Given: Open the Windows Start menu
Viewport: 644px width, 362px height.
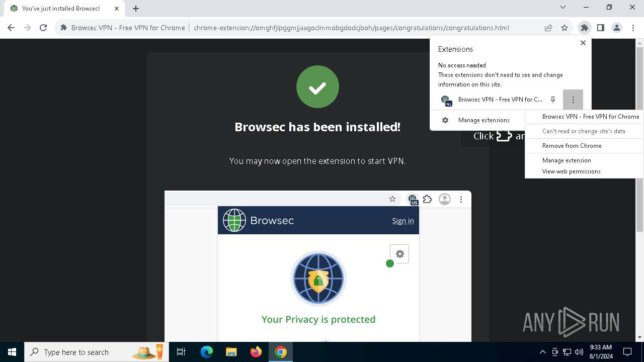Looking at the screenshot, I should pyautogui.click(x=12, y=352).
